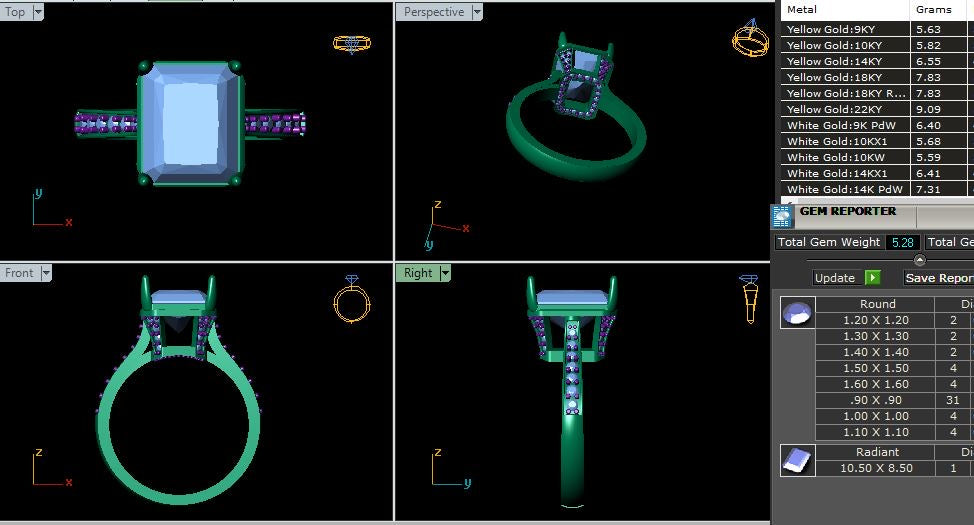974x525 pixels.
Task: Click the Metal column header
Action: [x=844, y=9]
